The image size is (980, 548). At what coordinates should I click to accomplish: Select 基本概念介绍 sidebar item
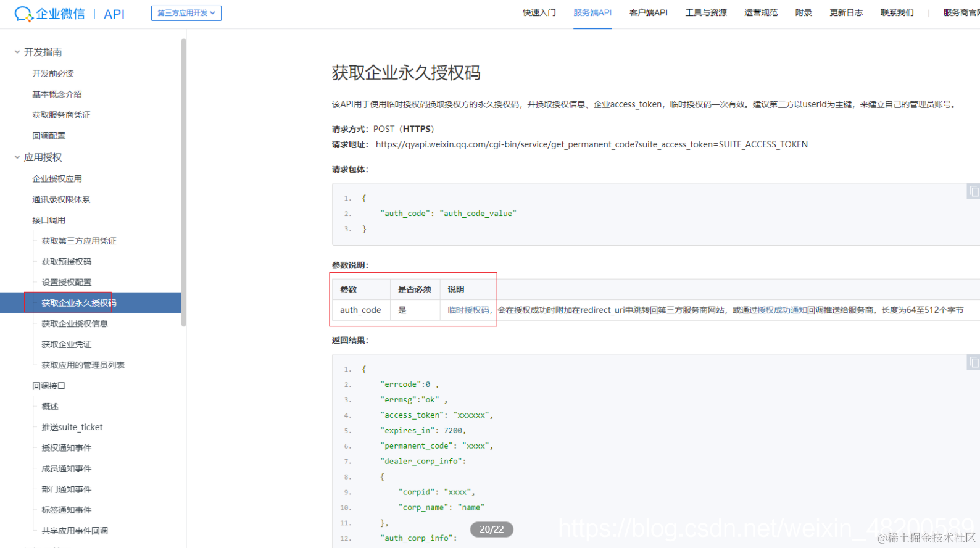57,94
